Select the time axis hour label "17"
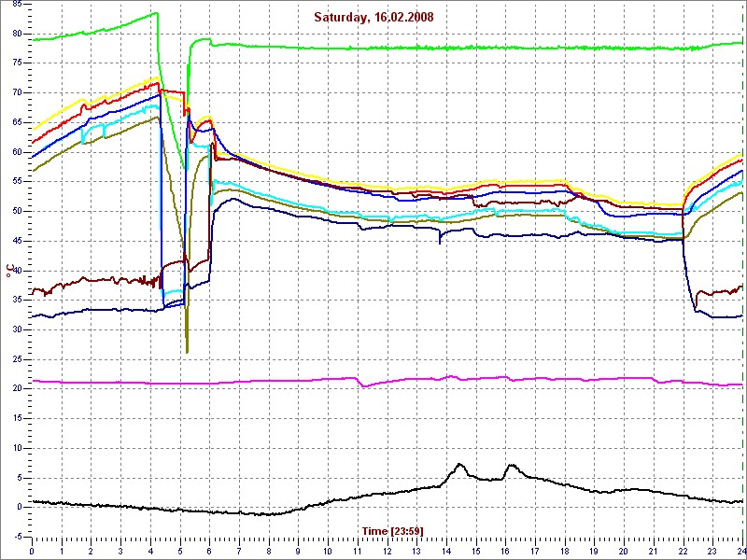747x560 pixels. (x=535, y=550)
